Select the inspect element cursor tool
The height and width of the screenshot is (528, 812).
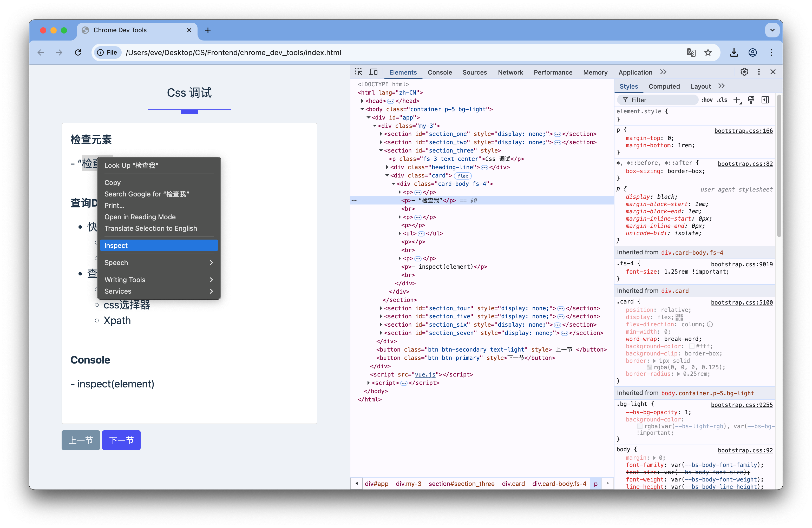[359, 72]
